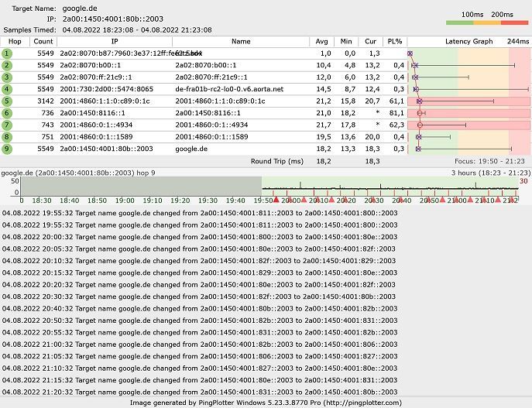Click the orange legend color bar segment
532x408 pixels.
pos(487,22)
